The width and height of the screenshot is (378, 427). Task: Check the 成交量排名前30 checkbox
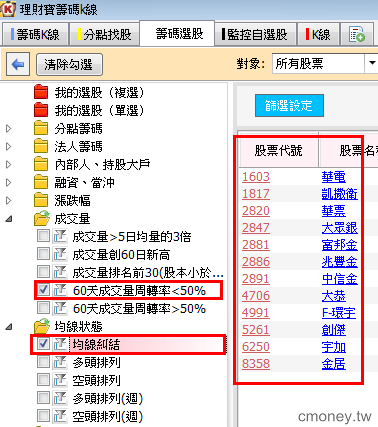coord(43,272)
